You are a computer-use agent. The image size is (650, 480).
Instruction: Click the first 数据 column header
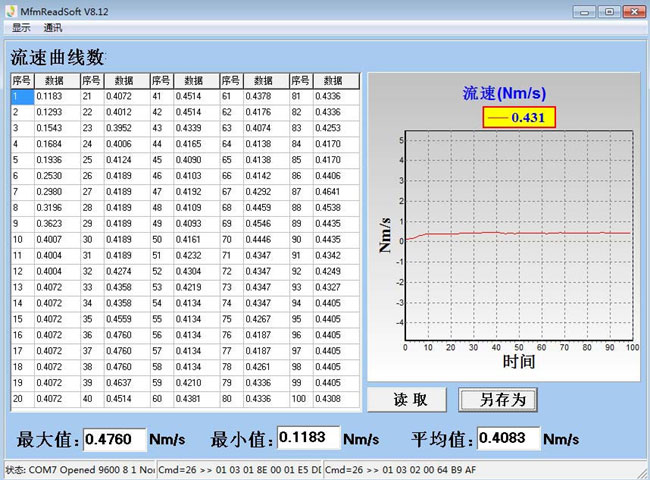click(57, 80)
